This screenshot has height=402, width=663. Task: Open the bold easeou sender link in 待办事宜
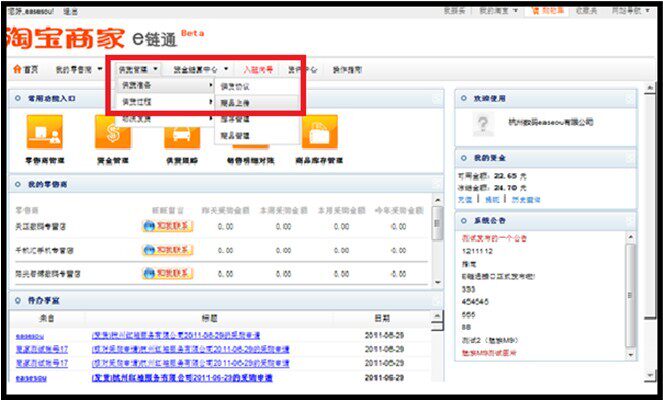tap(31, 378)
